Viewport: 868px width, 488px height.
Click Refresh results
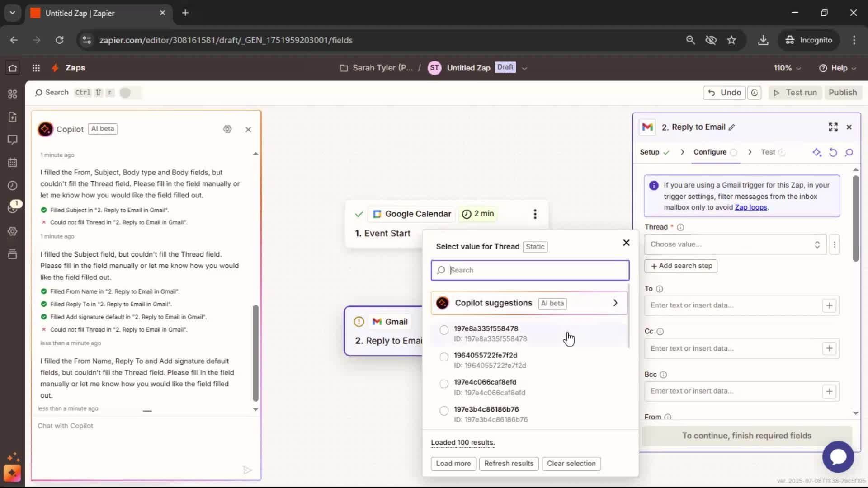pyautogui.click(x=509, y=464)
